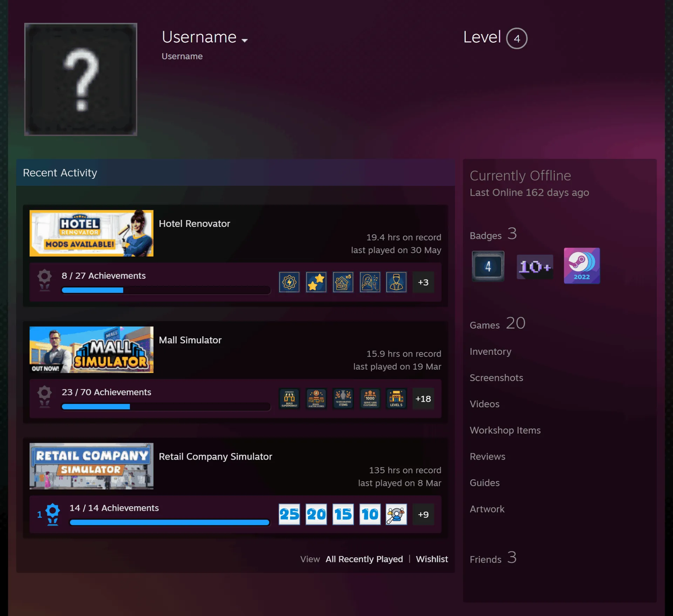Click the Retail Company Simulator banner thumbnail
Image resolution: width=673 pixels, height=616 pixels.
tap(91, 466)
